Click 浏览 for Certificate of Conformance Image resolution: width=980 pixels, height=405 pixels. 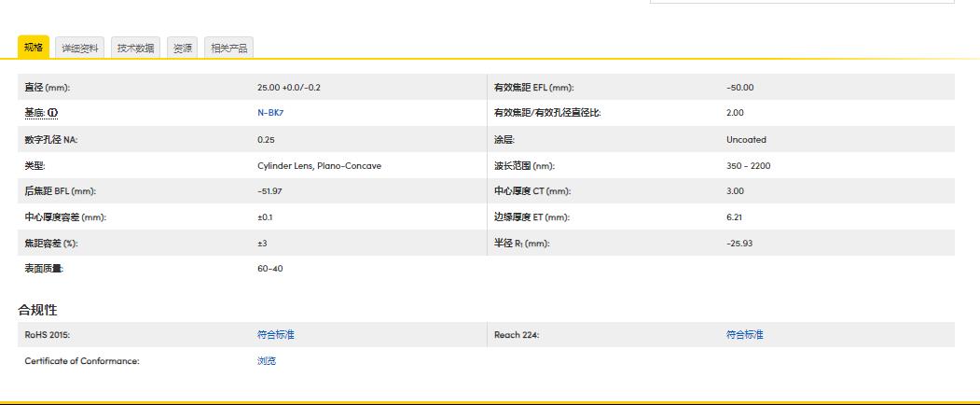point(267,361)
